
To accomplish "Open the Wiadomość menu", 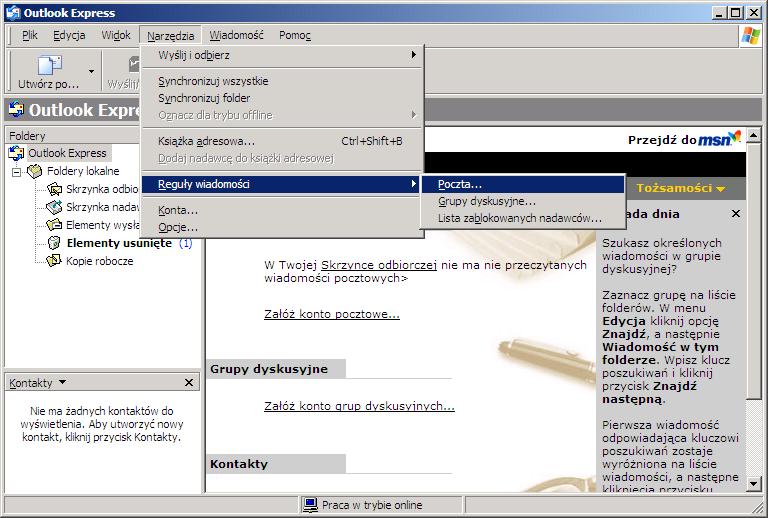I will point(237,35).
